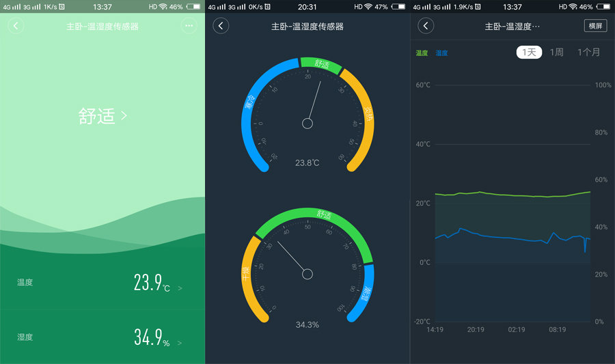The image size is (615, 364).
Task: Select the 1周 time range tab
Action: point(556,52)
